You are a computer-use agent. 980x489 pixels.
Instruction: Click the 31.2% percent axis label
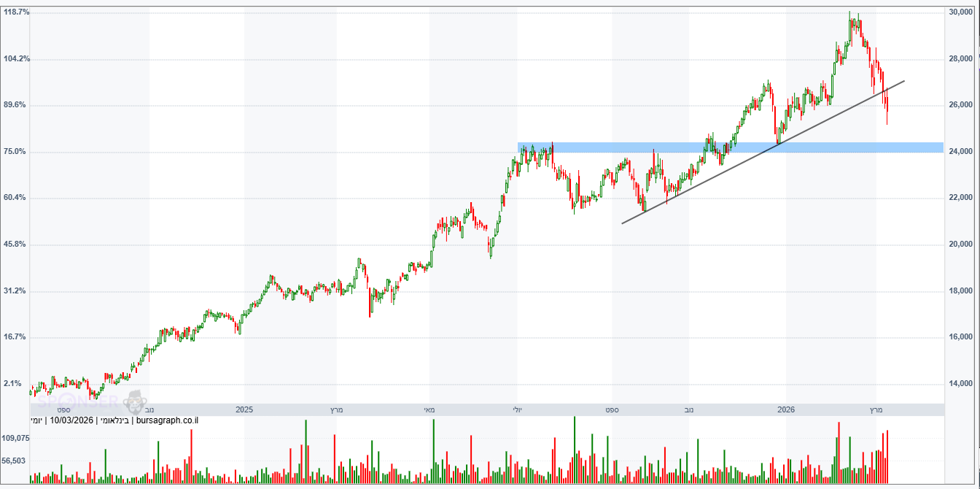(x=16, y=291)
